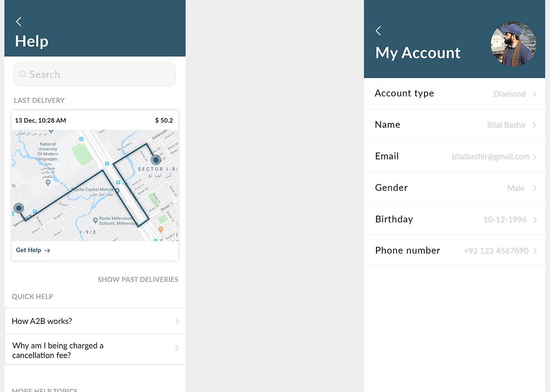Viewport: 550px width, 392px height.
Task: Click the search magnifier icon
Action: 23,74
